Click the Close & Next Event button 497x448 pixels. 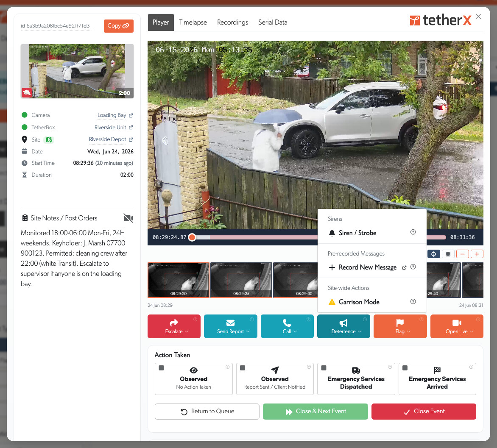coord(316,411)
